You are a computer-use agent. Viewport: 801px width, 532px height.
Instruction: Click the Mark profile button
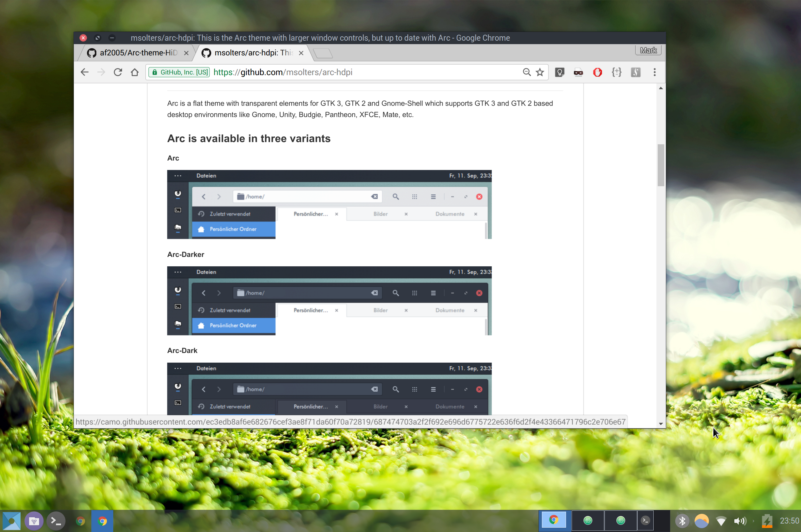pyautogui.click(x=648, y=51)
